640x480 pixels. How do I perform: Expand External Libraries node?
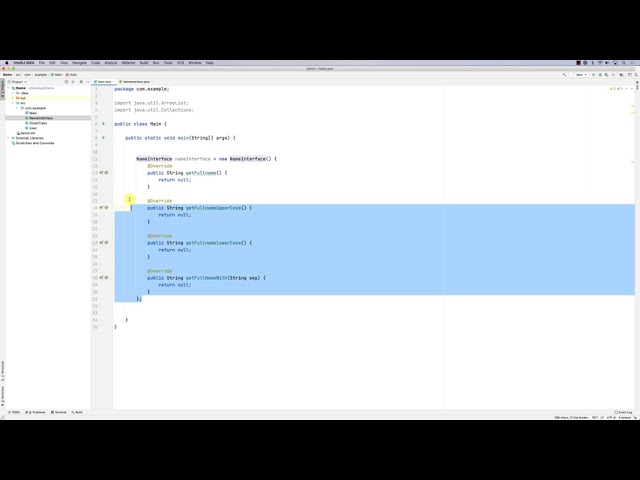point(8,138)
